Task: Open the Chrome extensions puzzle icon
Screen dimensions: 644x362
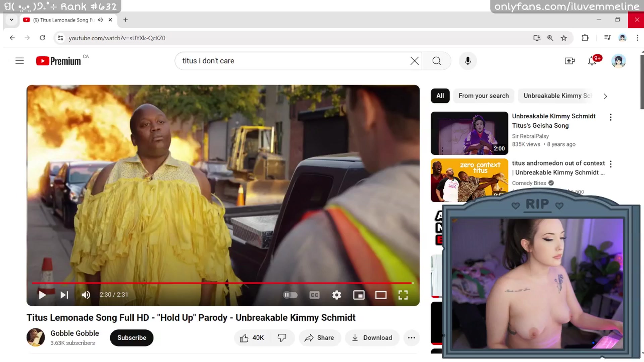Action: coord(585,38)
